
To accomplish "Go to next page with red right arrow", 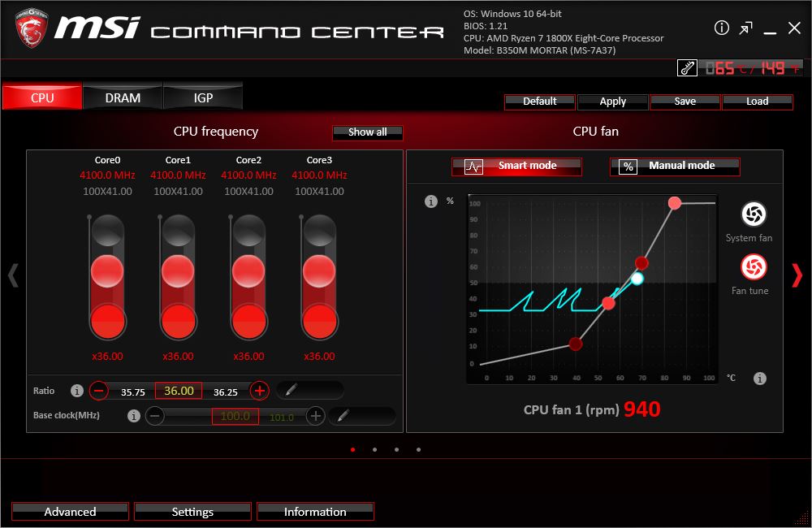I will pos(797,275).
